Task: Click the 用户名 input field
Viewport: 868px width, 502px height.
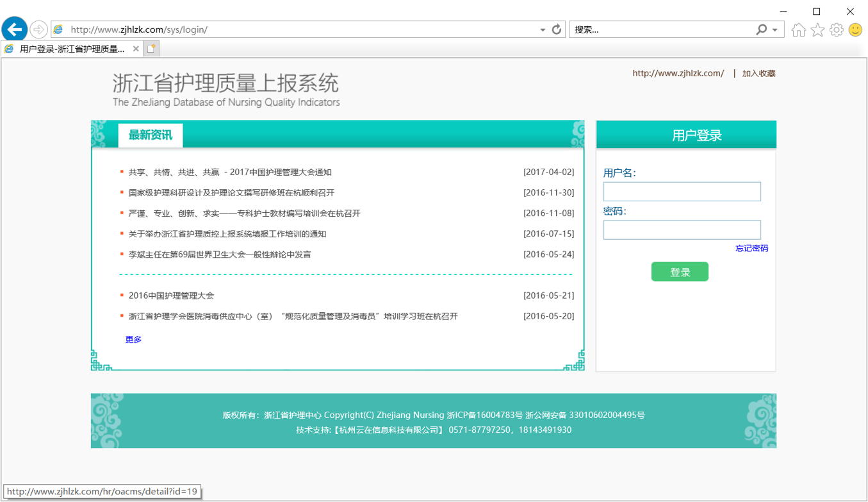Action: tap(682, 192)
